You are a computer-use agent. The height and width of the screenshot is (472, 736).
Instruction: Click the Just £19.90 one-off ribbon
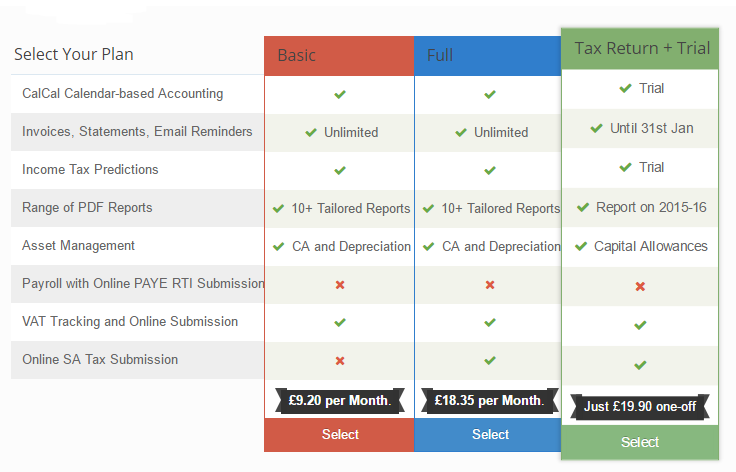(x=640, y=406)
